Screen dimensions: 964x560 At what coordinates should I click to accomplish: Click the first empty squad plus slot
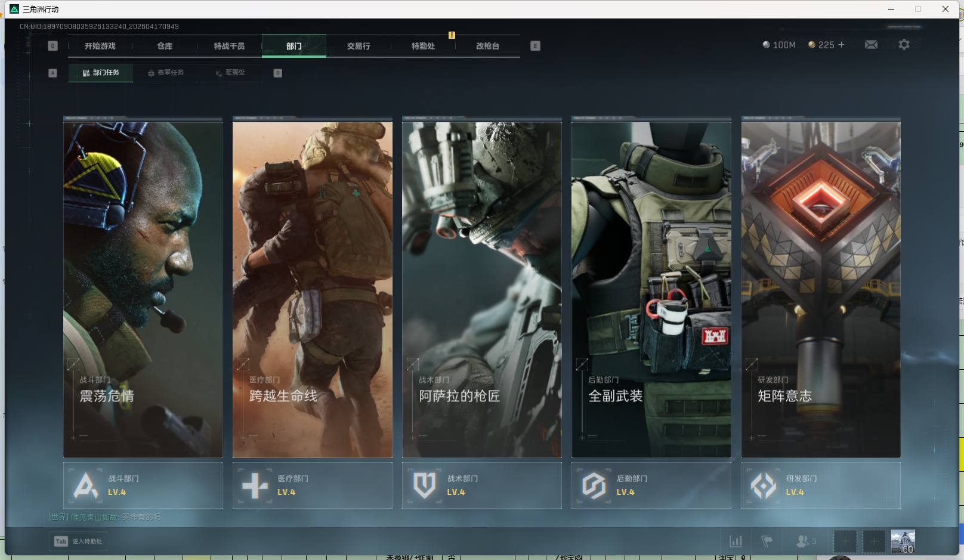click(845, 542)
